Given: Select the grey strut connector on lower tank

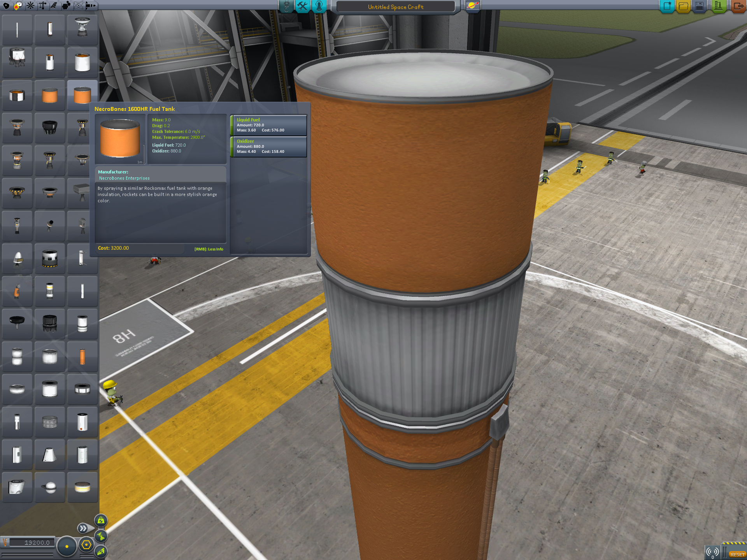Looking at the screenshot, I should point(500,423).
